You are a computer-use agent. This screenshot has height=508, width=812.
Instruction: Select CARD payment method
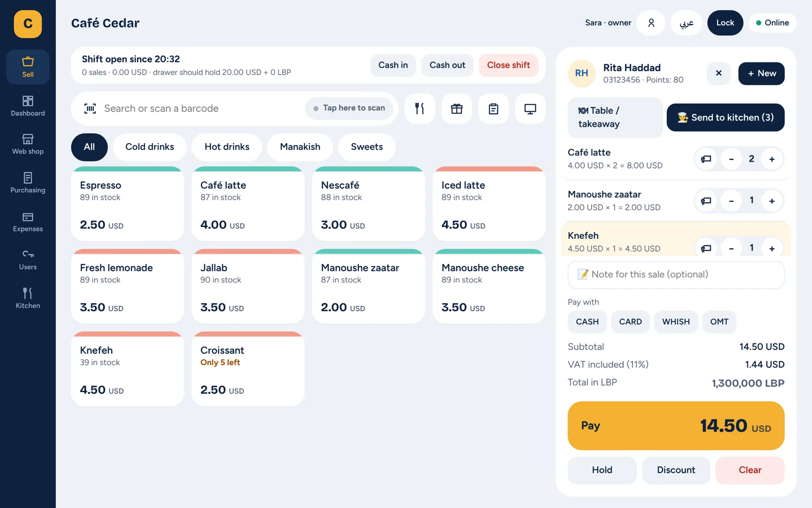coord(630,322)
